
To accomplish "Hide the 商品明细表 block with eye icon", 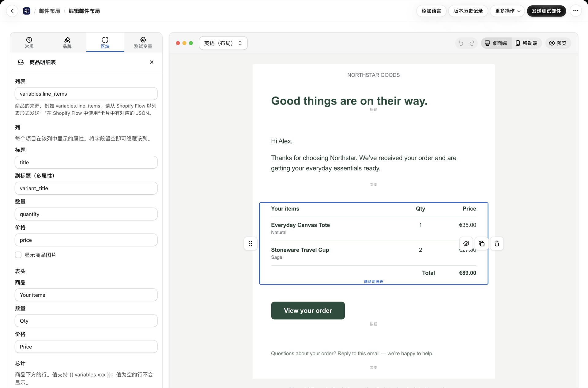I will 466,244.
